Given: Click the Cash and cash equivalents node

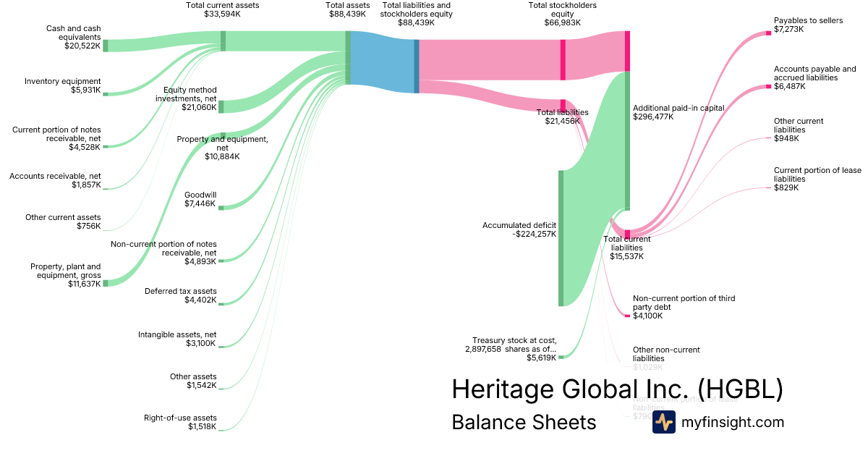Looking at the screenshot, I should point(105,46).
